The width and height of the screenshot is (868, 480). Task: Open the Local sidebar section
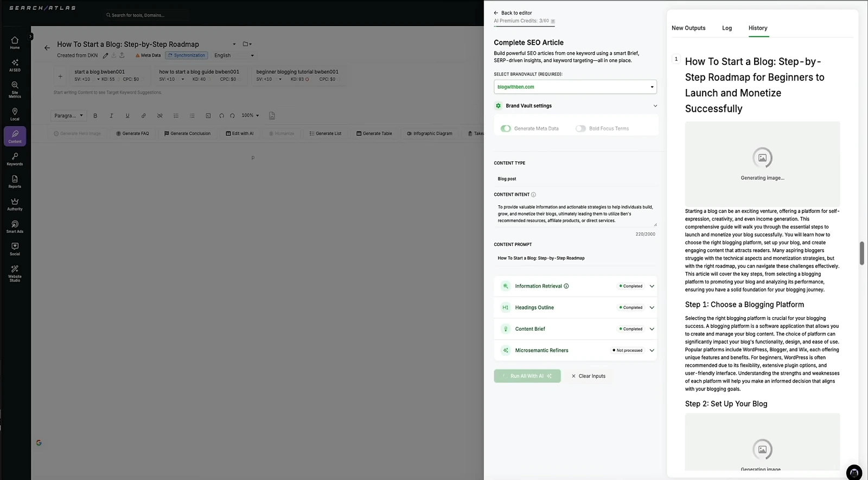(15, 114)
